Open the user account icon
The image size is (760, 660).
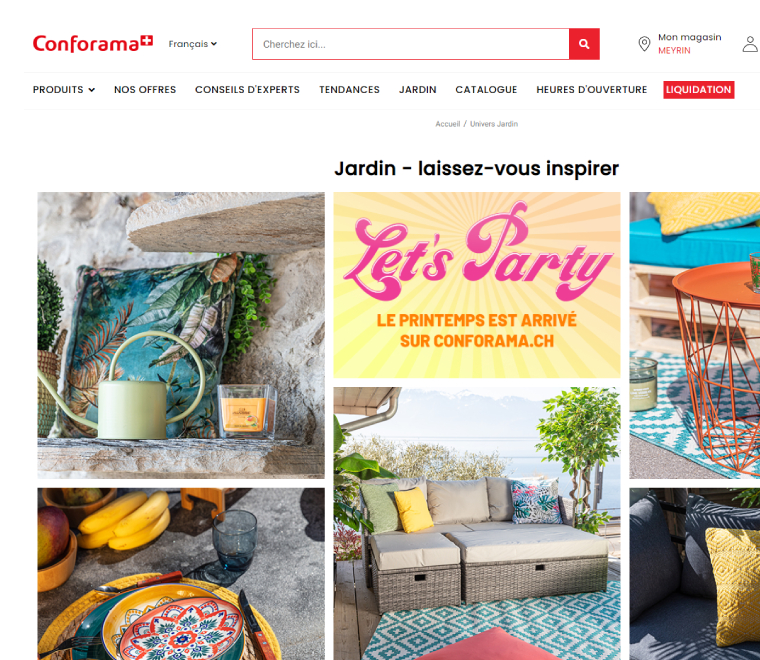tap(750, 44)
